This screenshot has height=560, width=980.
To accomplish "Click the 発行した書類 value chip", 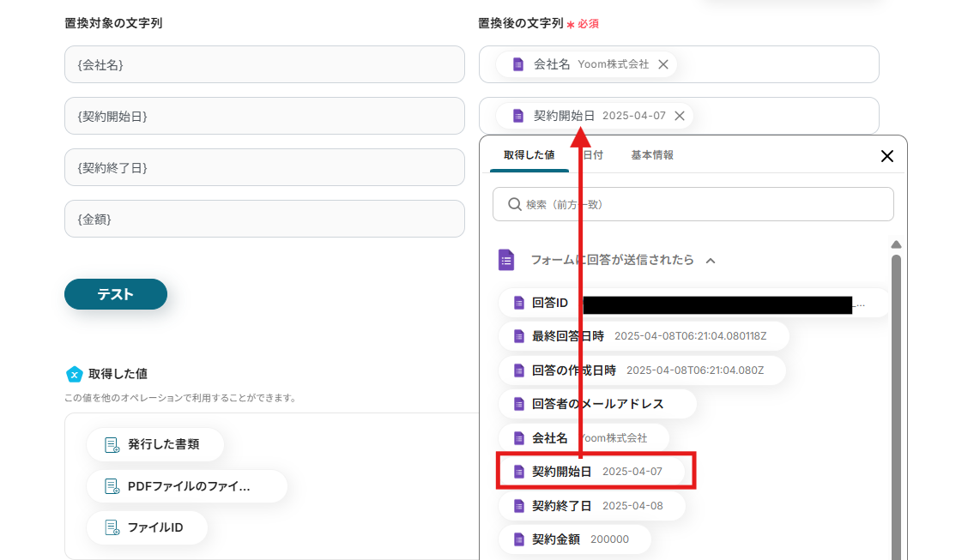I will point(155,444).
